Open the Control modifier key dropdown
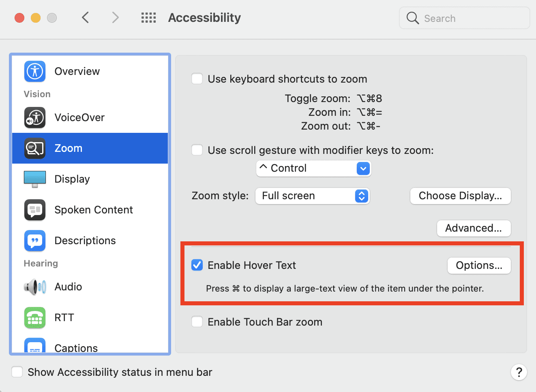Viewport: 536px width, 392px height. pos(313,168)
